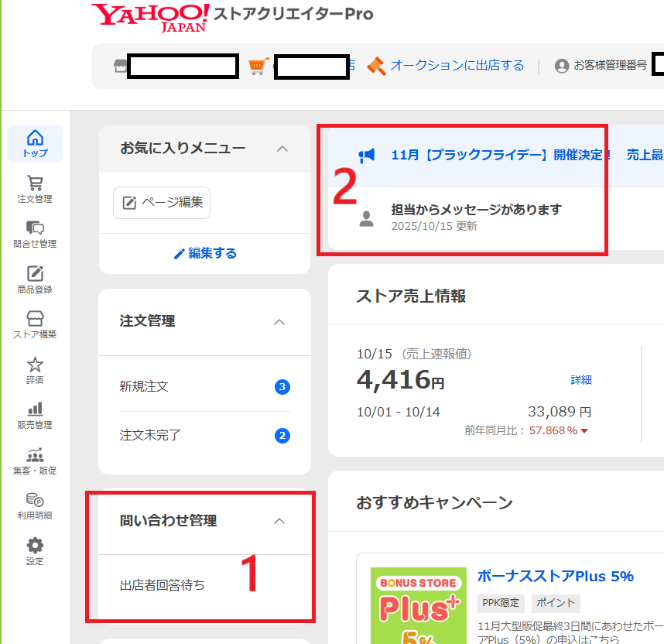This screenshot has width=664, height=644.
Task: Open 問合せ管理 chat icon in sidebar
Action: tap(35, 234)
